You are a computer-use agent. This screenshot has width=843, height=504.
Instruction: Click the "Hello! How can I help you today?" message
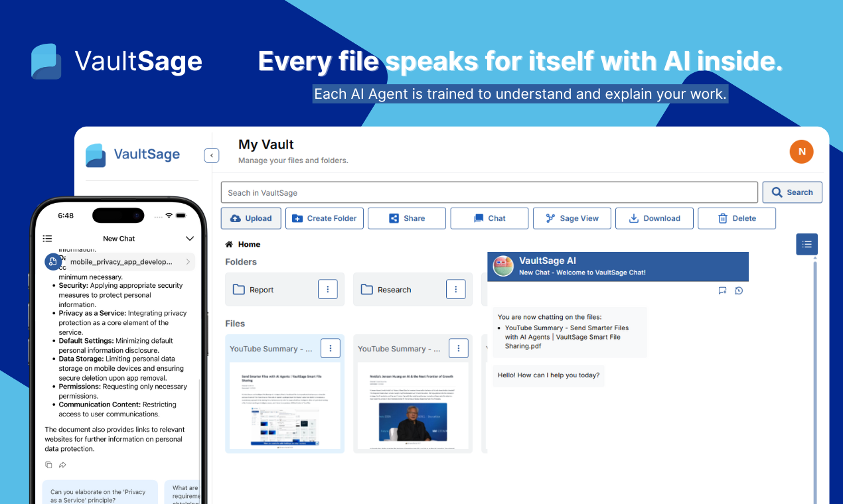(x=548, y=375)
